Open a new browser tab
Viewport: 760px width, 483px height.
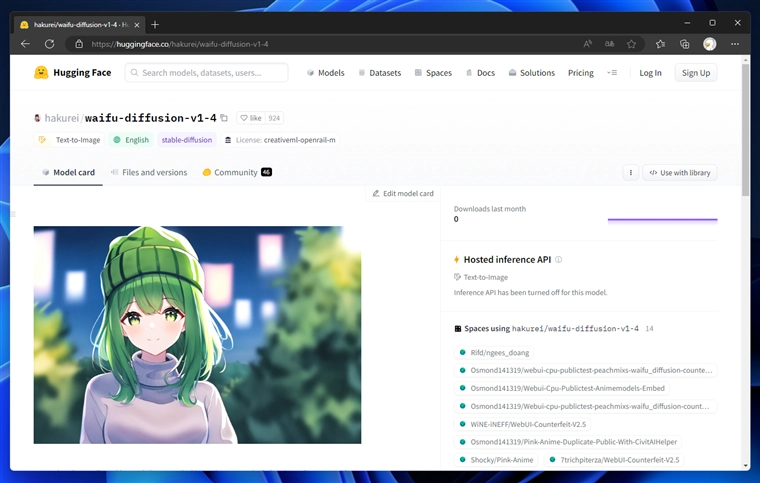coord(155,25)
